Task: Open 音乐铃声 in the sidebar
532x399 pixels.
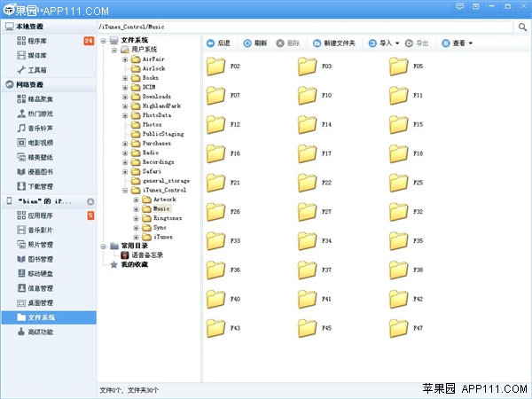Action: click(x=49, y=129)
